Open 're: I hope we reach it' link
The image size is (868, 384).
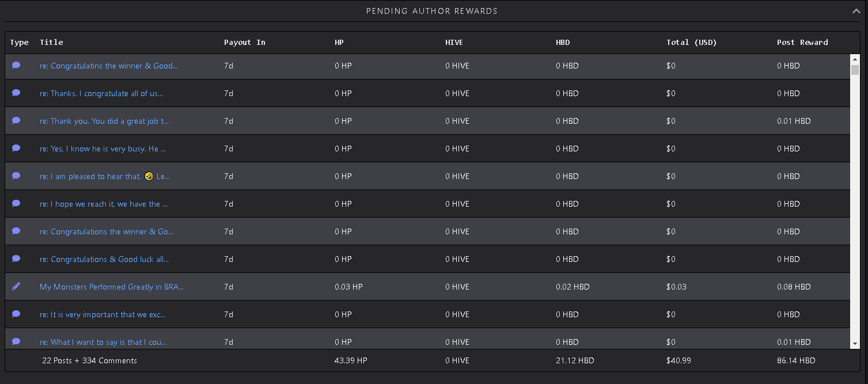click(104, 204)
